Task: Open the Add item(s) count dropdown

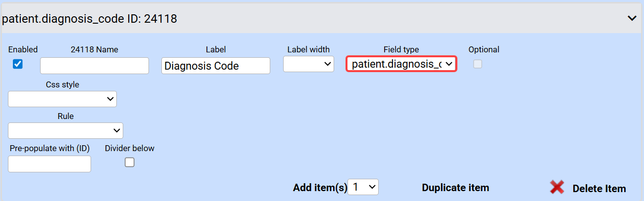Action: 363,187
